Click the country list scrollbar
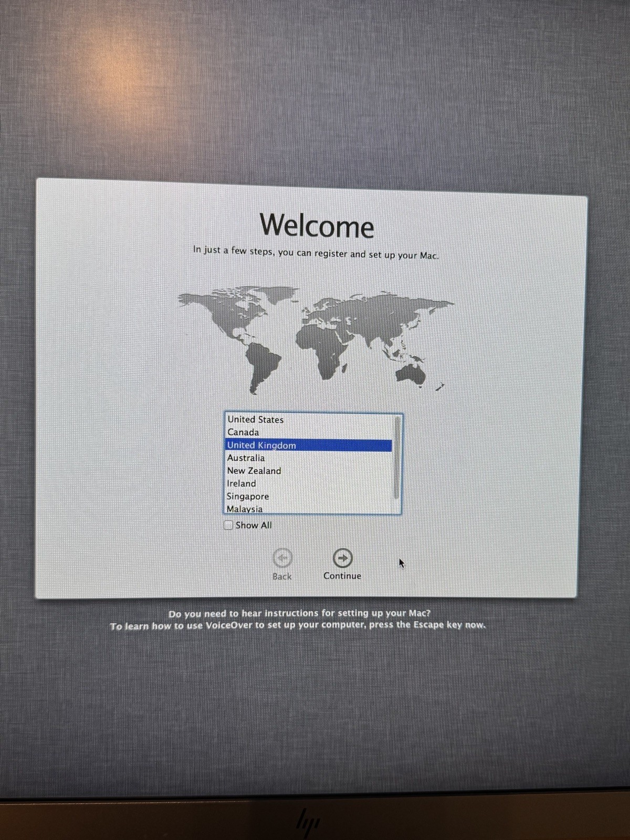630x840 pixels. click(397, 458)
